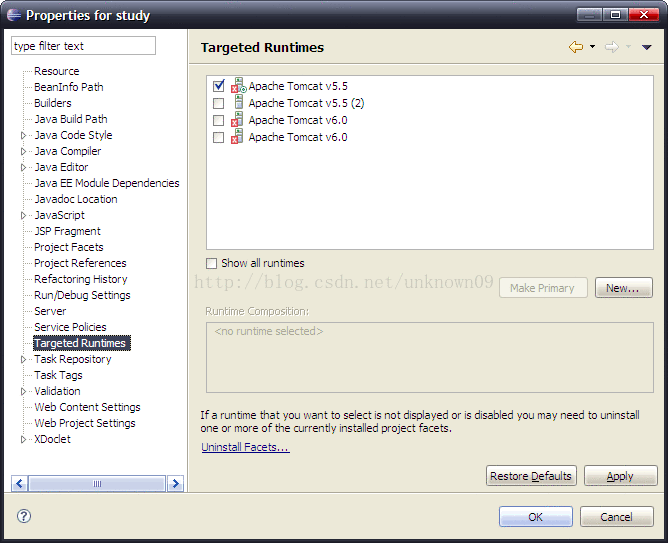Select Project References entry
This screenshot has height=543, width=668.
tap(80, 263)
